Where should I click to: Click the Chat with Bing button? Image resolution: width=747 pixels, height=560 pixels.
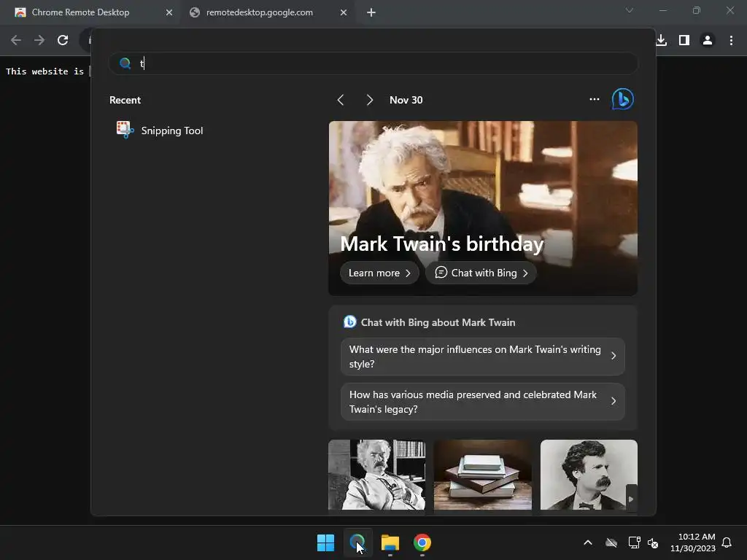click(x=481, y=273)
